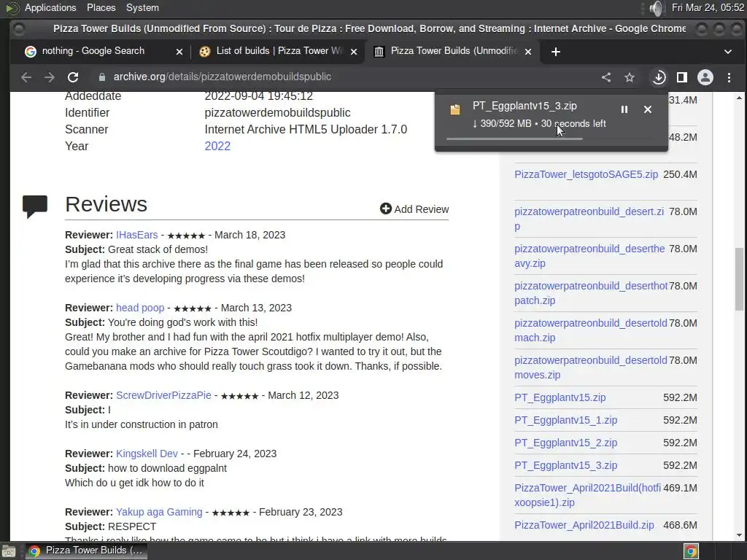The height and width of the screenshot is (560, 747).
Task: Go forward to the next page
Action: pyautogui.click(x=50, y=77)
